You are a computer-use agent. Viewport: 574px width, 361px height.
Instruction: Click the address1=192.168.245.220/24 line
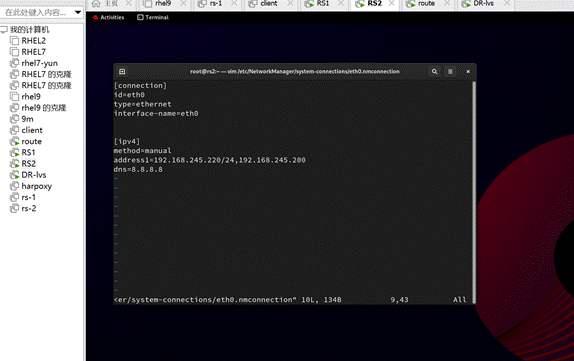[209, 160]
